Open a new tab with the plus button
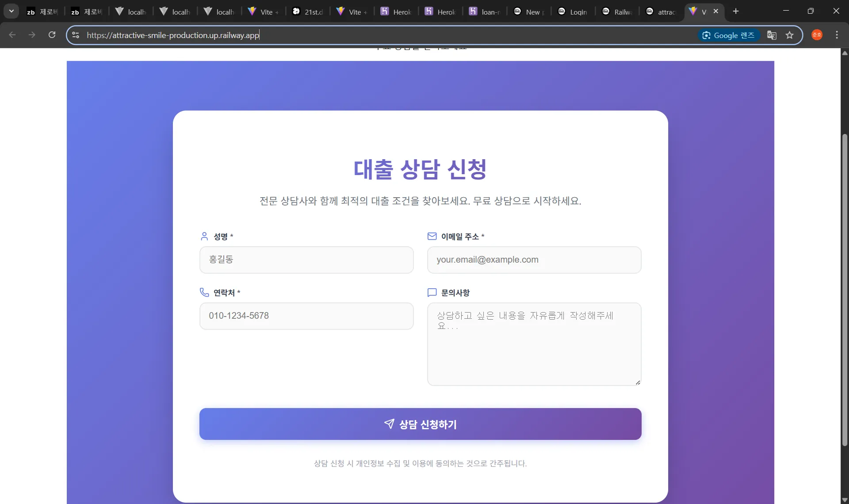This screenshot has width=849, height=504. pos(735,11)
